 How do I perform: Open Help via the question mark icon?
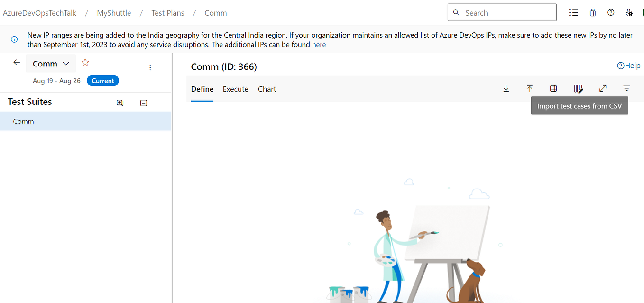tap(611, 12)
